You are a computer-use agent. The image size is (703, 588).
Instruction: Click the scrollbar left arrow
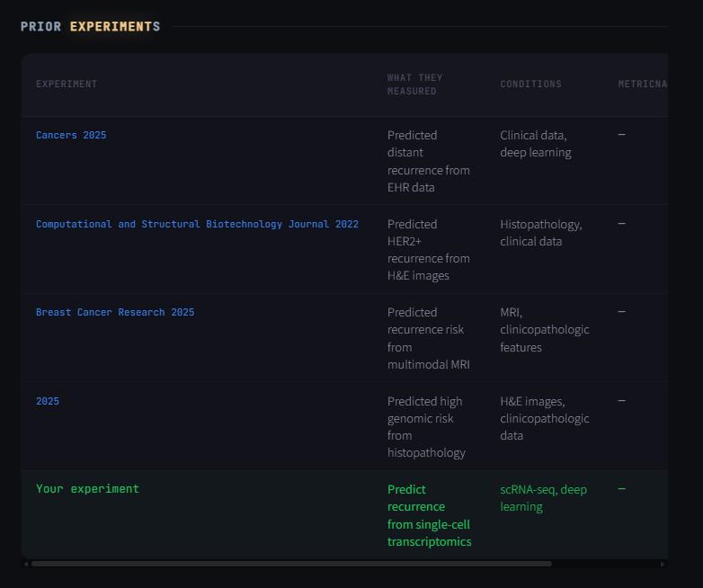coord(26,564)
